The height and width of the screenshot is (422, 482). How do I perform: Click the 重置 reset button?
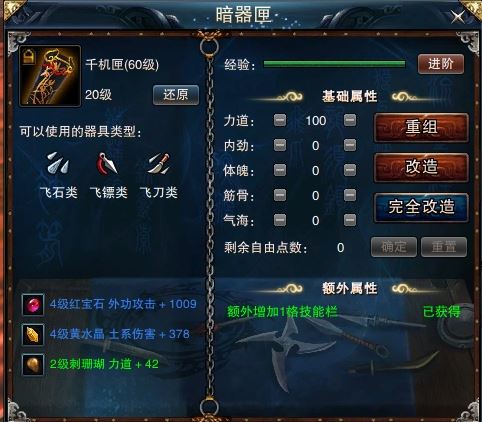pos(444,247)
